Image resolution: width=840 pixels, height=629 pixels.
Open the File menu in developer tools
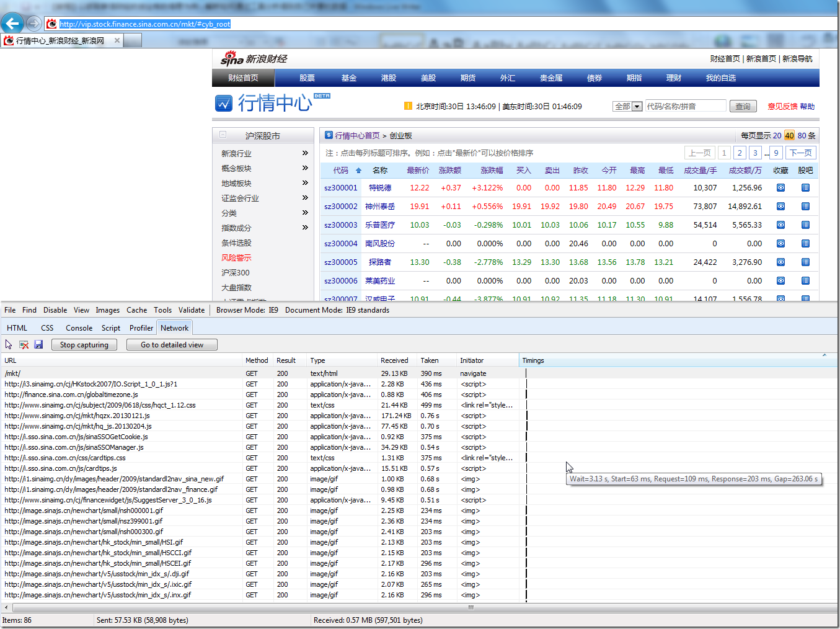pos(10,310)
